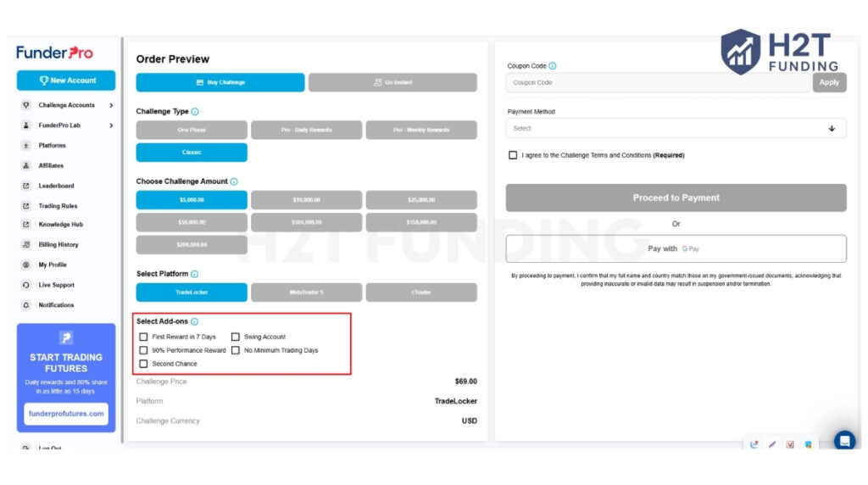
Task: Open Platforms from the sidebar
Action: pos(52,146)
